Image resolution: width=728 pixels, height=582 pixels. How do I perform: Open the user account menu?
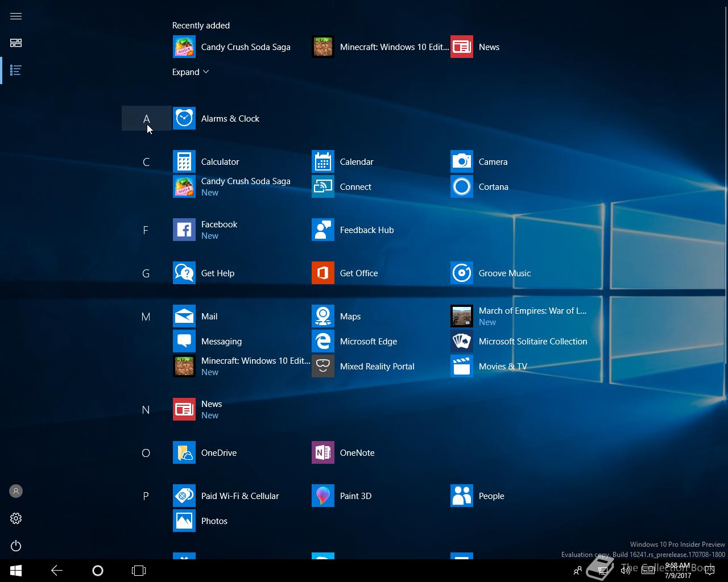coord(16,491)
